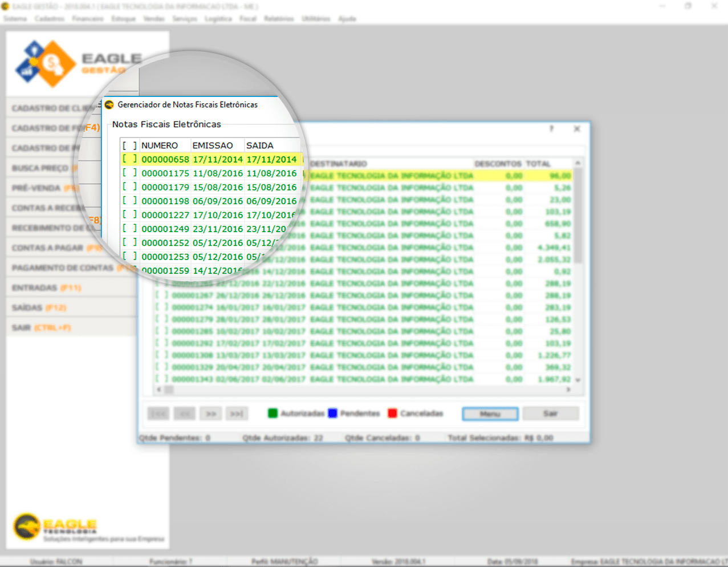This screenshot has height=567, width=728.
Task: Select total value 4.349,41
Action: (554, 248)
